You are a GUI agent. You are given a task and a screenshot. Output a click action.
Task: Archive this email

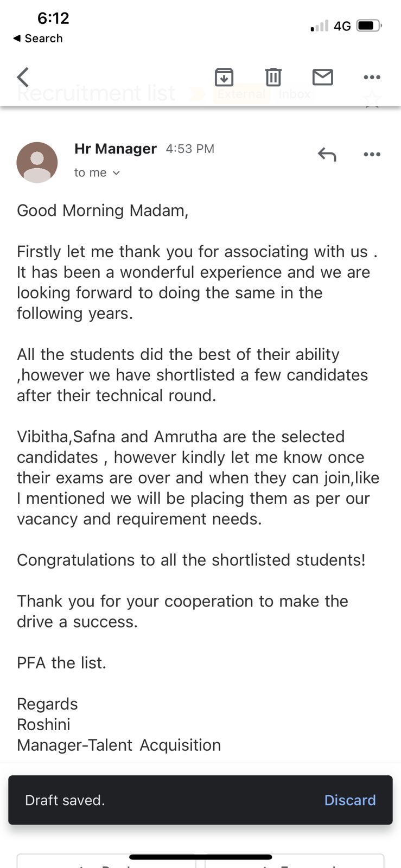[224, 78]
